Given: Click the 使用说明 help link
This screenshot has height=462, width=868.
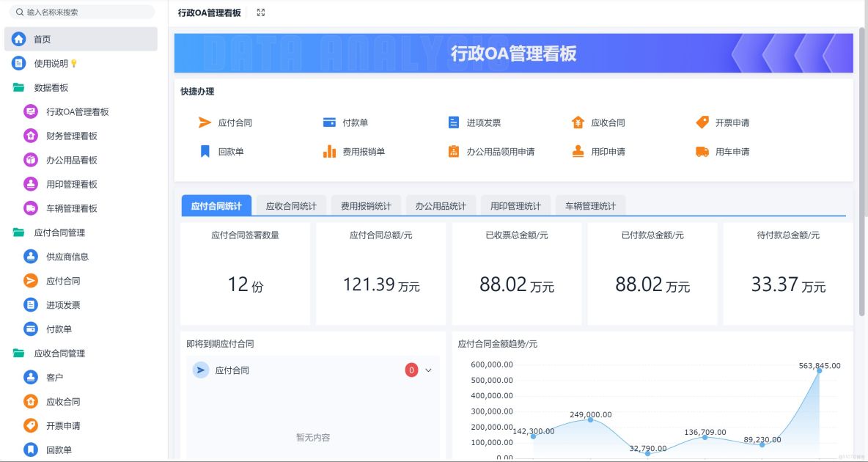Looking at the screenshot, I should click(x=56, y=62).
